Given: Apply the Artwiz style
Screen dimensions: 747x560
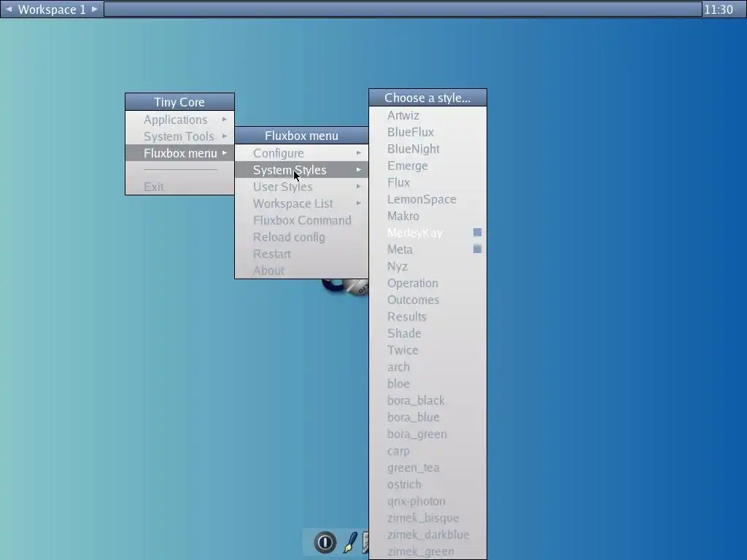Looking at the screenshot, I should coord(427,115).
